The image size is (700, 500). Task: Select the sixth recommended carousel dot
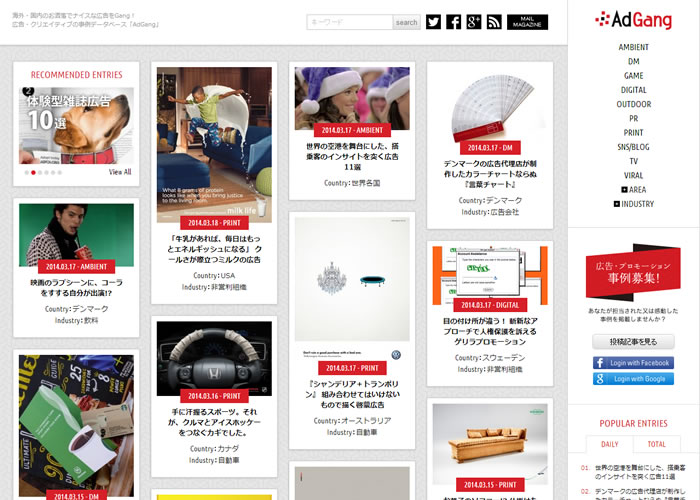tap(60, 172)
